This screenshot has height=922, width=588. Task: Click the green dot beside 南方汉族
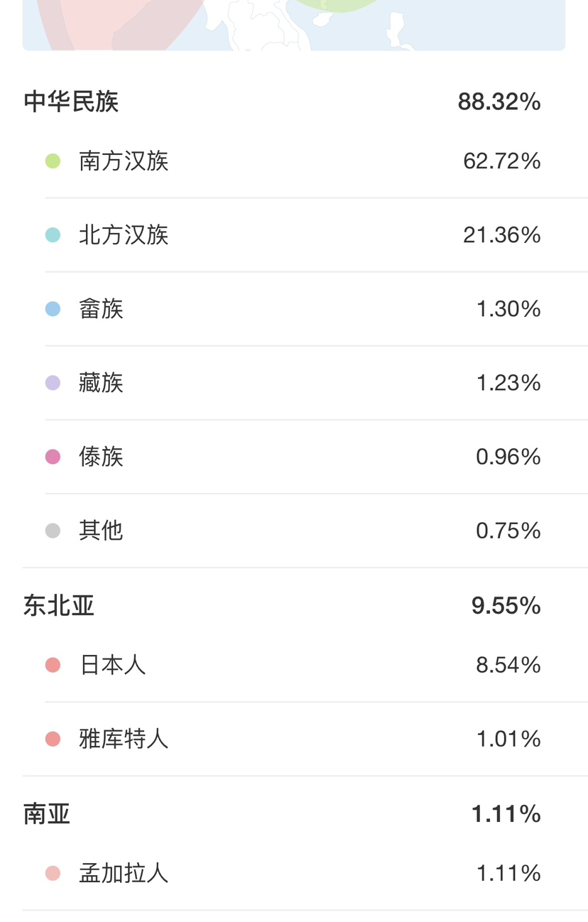(53, 161)
